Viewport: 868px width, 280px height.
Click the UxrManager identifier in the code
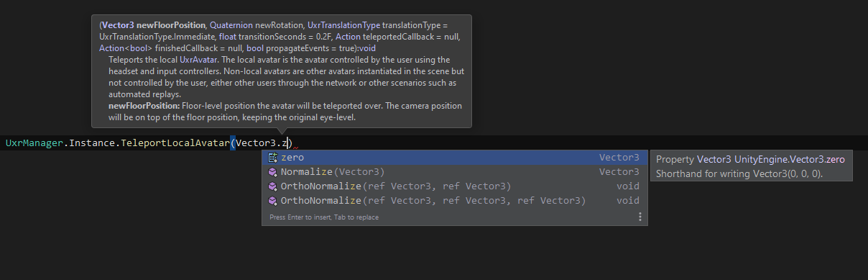[x=34, y=143]
